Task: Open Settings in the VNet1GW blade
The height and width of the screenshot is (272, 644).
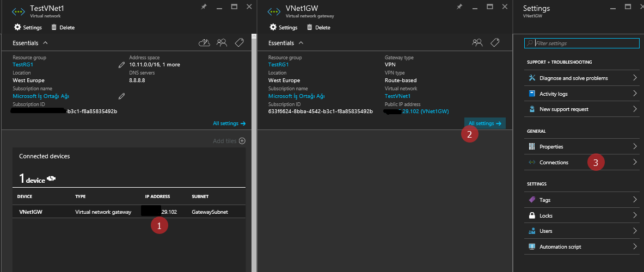Action: (284, 28)
